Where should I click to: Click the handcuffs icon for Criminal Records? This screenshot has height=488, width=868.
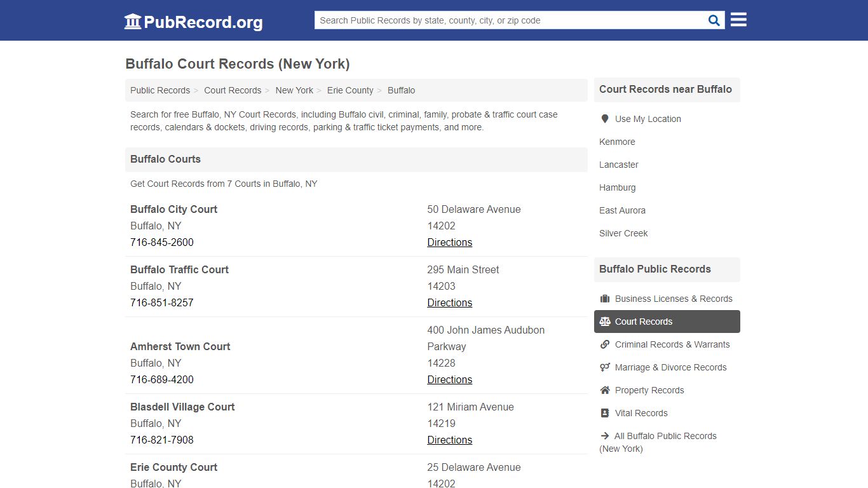(x=605, y=344)
